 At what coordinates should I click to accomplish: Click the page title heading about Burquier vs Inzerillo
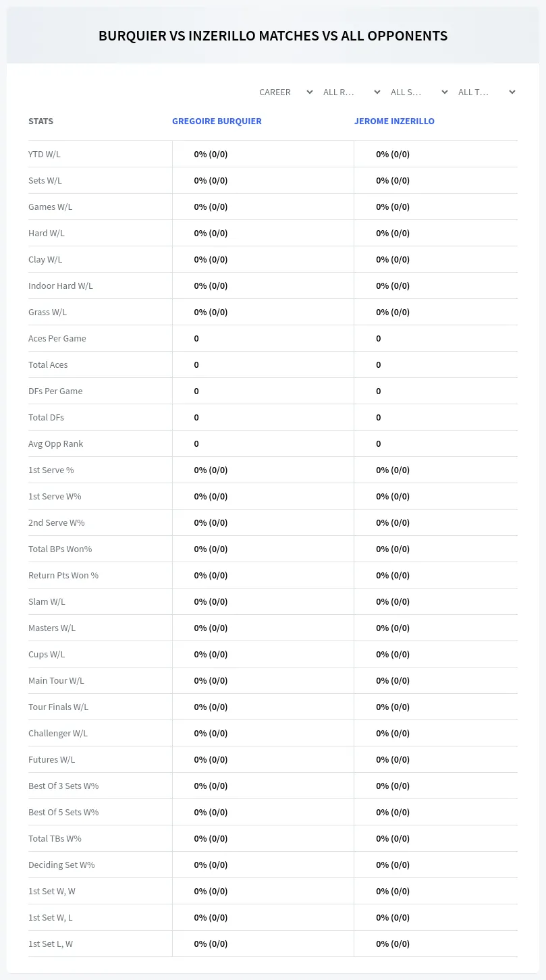273,36
